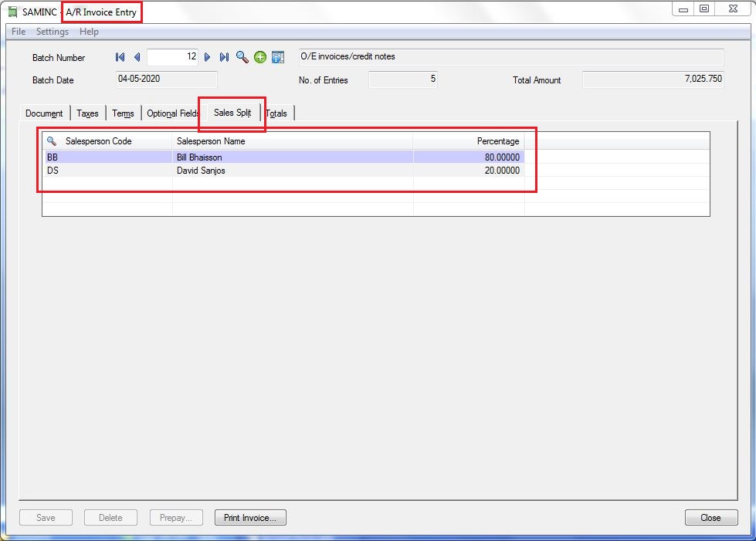Image resolution: width=756 pixels, height=541 pixels.
Task: Go to next batch arrow icon
Action: coord(207,57)
